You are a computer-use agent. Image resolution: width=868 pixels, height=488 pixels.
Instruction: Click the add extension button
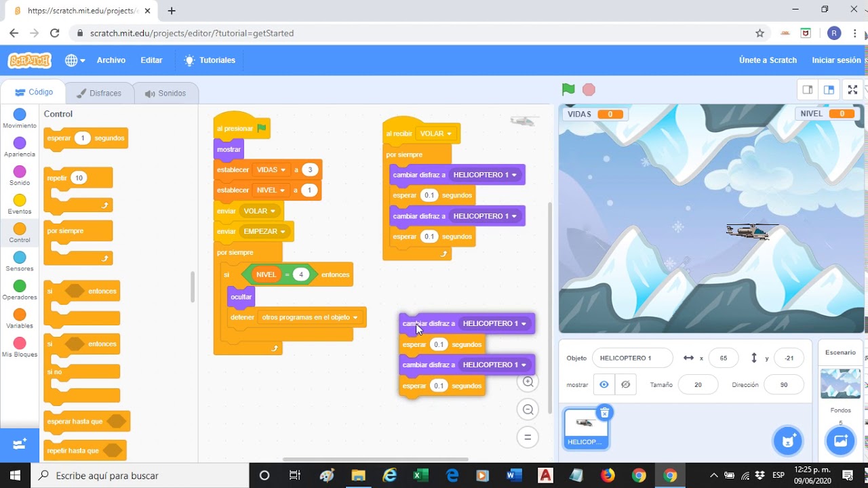(20, 445)
